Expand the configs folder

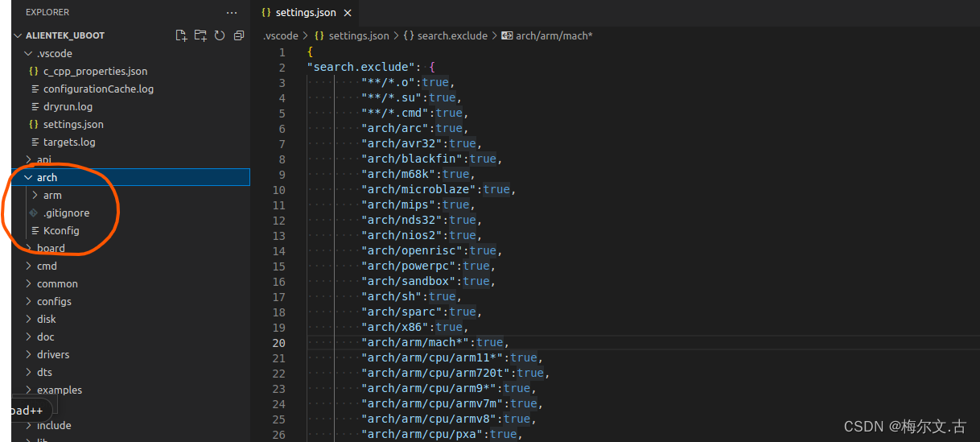54,301
